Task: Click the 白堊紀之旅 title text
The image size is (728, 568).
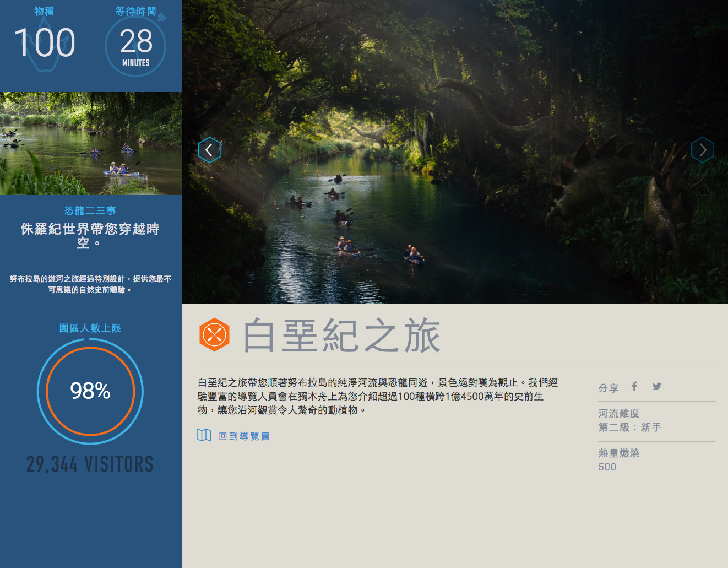Action: [x=341, y=335]
